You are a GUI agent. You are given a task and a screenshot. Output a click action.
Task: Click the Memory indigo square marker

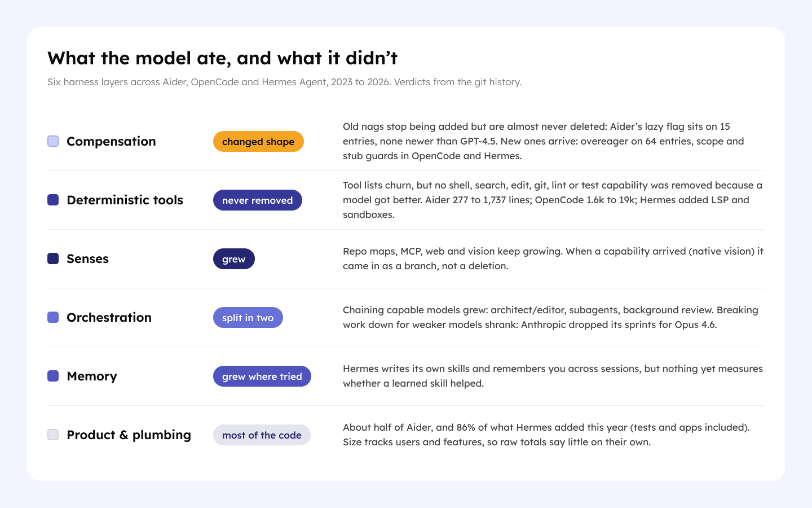click(x=53, y=376)
